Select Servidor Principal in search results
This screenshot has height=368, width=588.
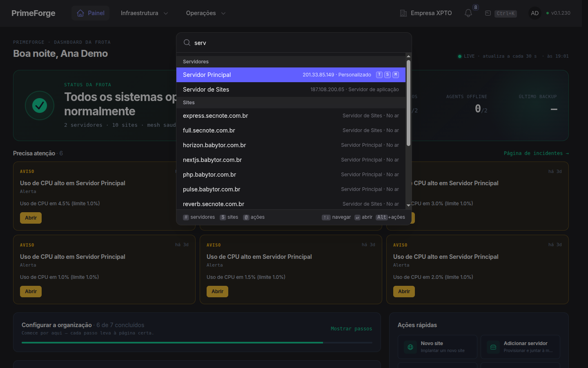pos(291,75)
